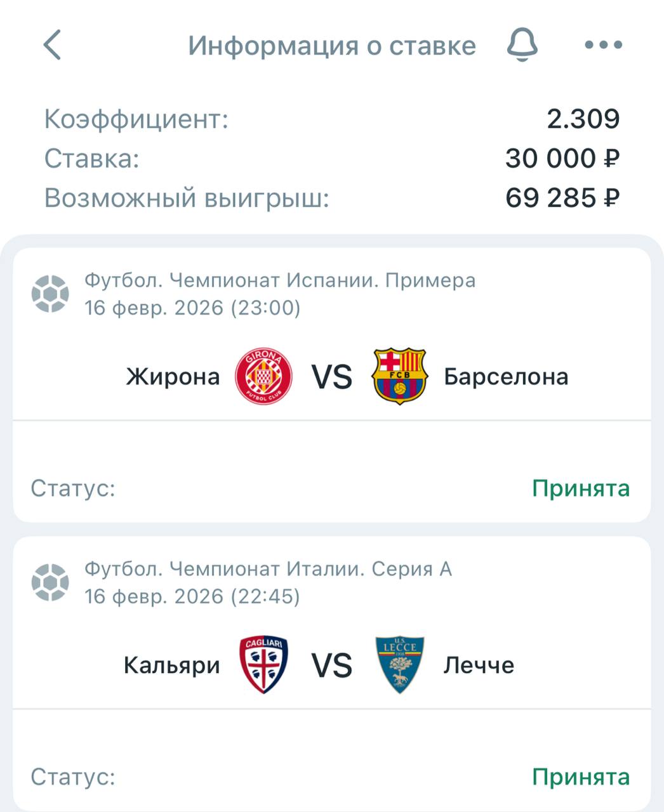
Task: Tap Принята status of Кальяри match
Action: tap(580, 777)
